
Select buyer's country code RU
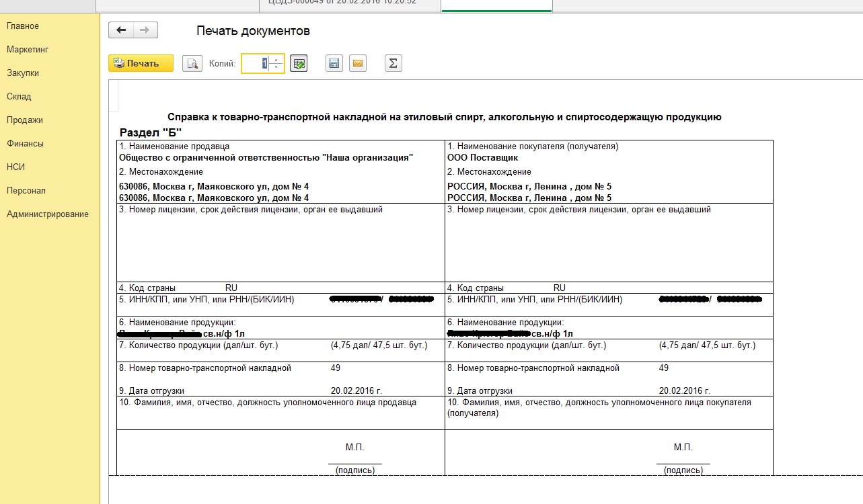click(x=560, y=288)
